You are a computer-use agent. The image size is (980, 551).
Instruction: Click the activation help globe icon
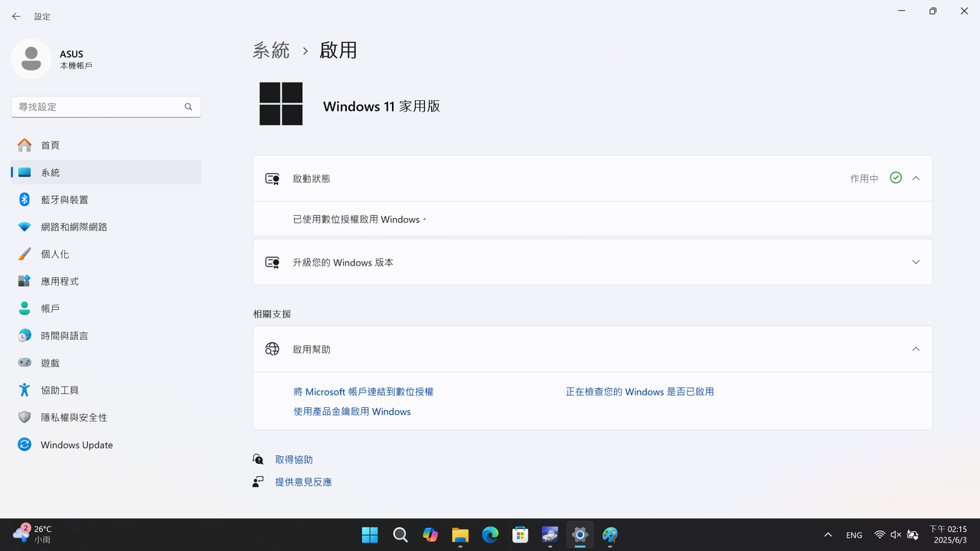pos(272,349)
